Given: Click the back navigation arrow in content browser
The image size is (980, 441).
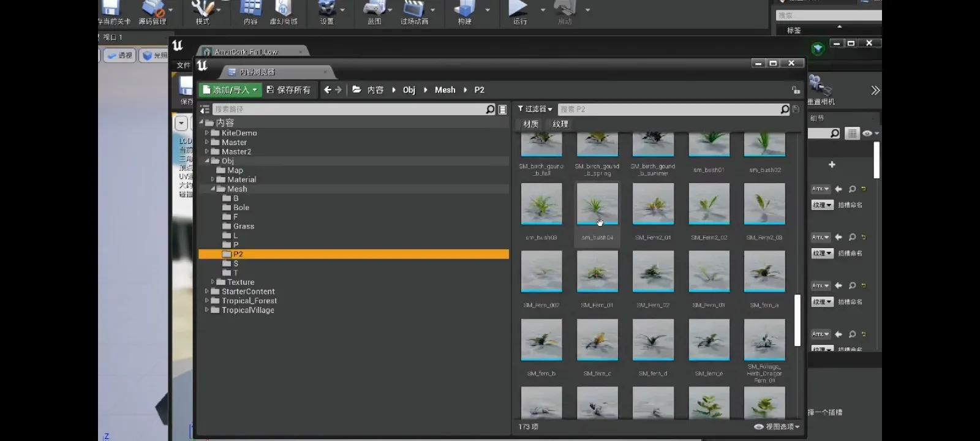Looking at the screenshot, I should (x=327, y=90).
